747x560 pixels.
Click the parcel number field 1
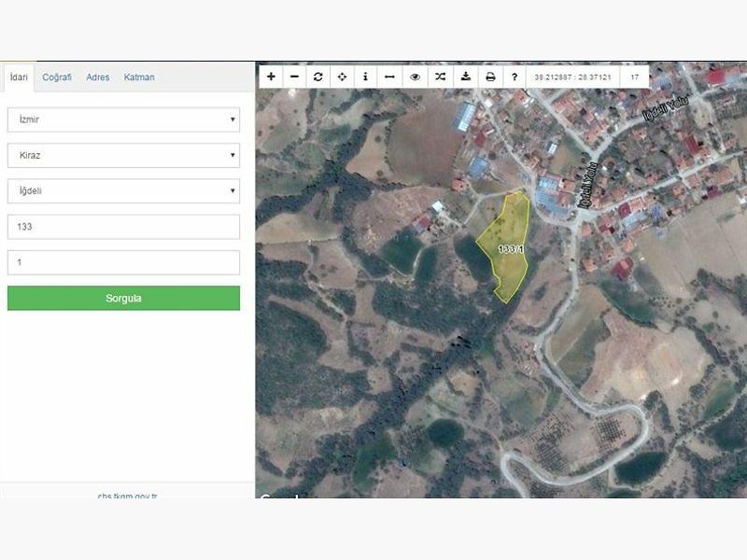[x=123, y=262]
